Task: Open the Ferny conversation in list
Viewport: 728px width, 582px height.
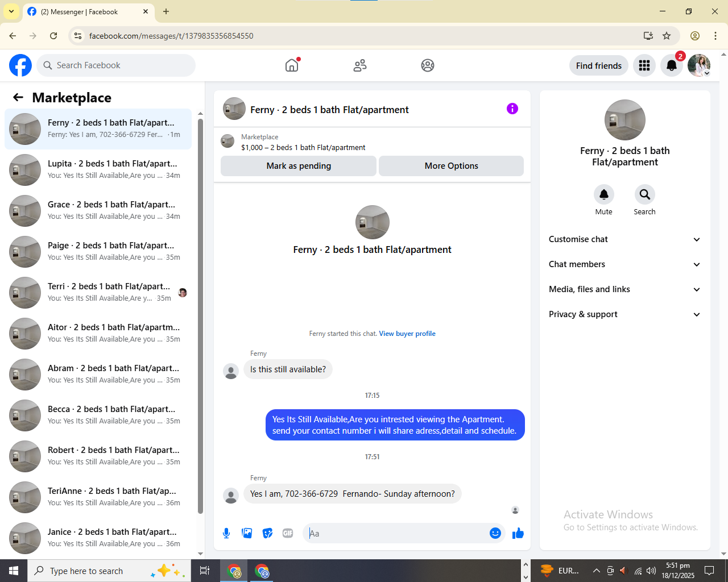Action: pyautogui.click(x=98, y=129)
